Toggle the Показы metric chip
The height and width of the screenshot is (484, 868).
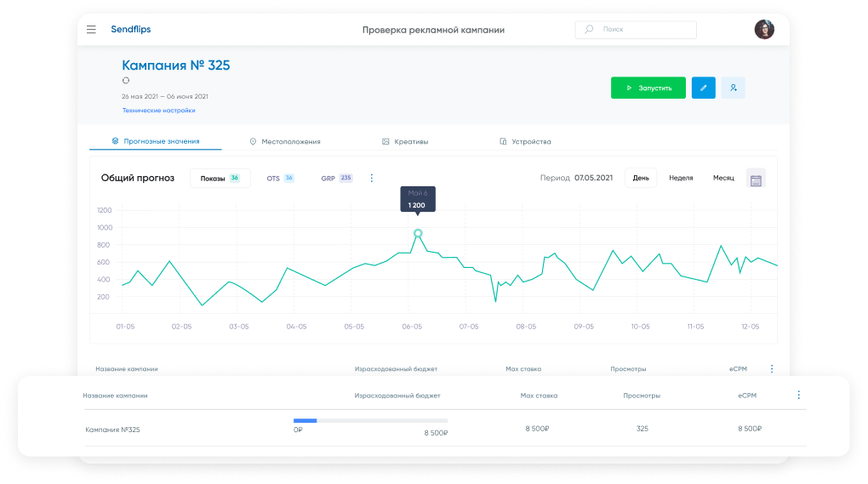pyautogui.click(x=220, y=179)
